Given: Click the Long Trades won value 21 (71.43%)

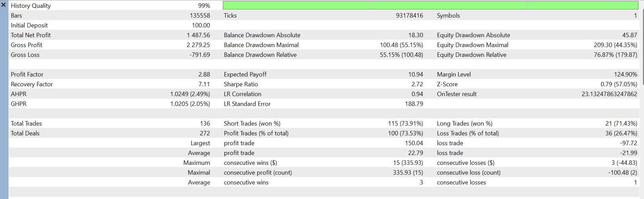Looking at the screenshot, I should click(x=621, y=124).
